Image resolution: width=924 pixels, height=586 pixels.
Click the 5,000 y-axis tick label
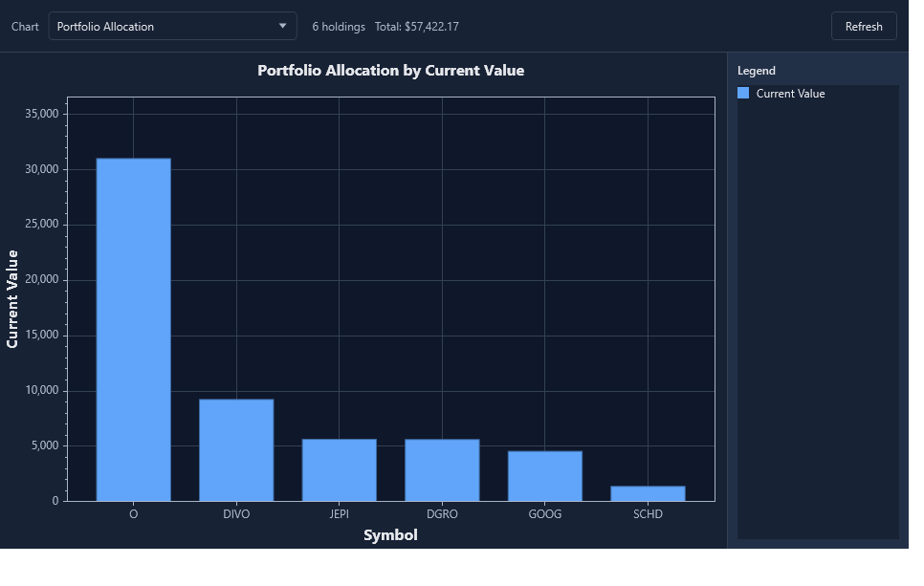45,445
